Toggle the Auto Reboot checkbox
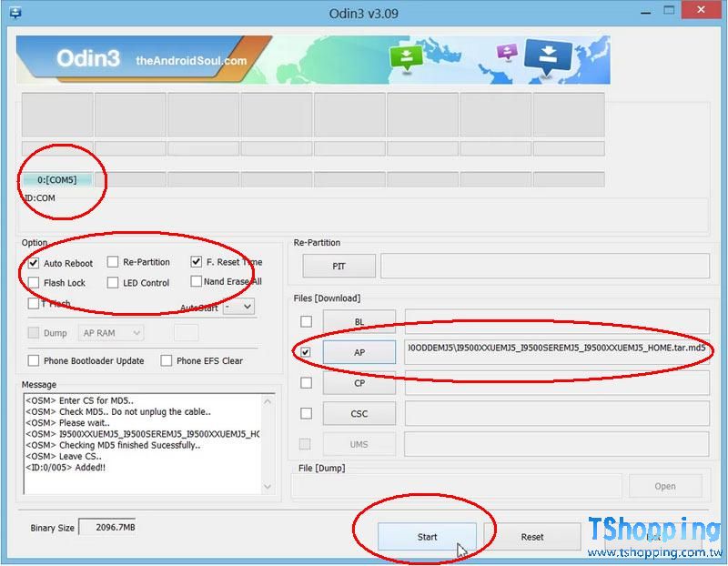728x566 pixels. (34, 263)
